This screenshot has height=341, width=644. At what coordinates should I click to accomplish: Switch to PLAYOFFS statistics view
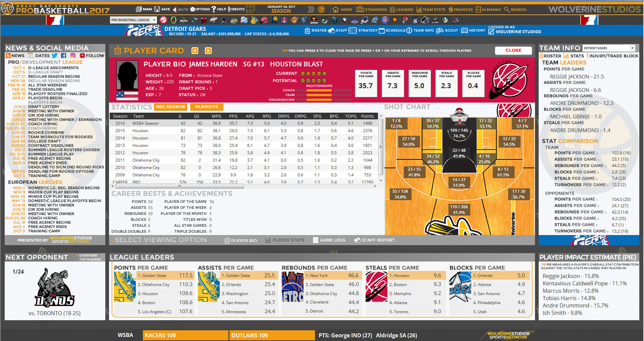coord(207,107)
